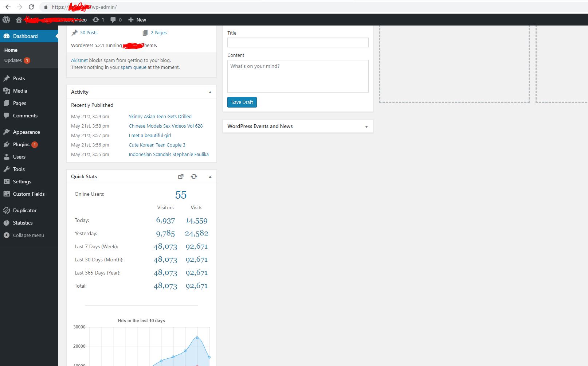
Task: Reload the page in the browser
Action: [x=31, y=7]
